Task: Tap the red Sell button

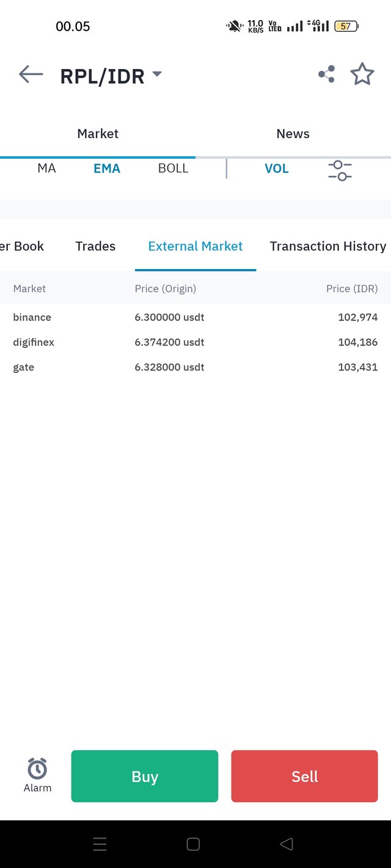Action: coord(305,776)
